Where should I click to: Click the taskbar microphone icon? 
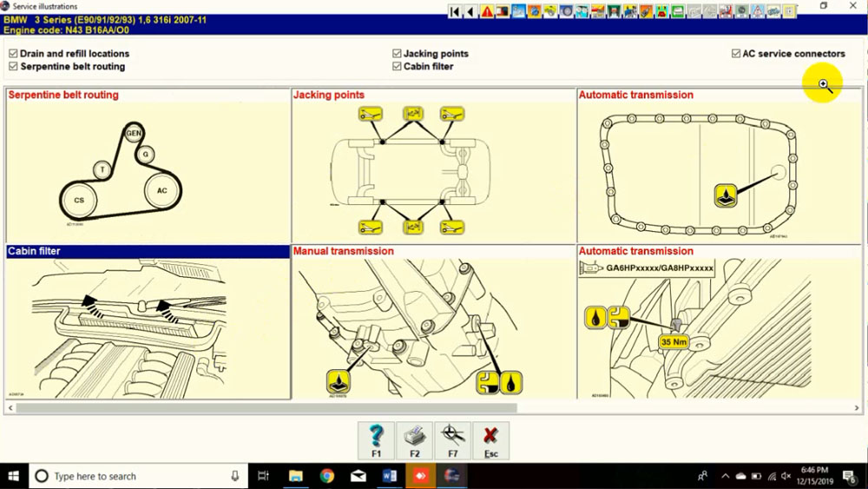234,476
